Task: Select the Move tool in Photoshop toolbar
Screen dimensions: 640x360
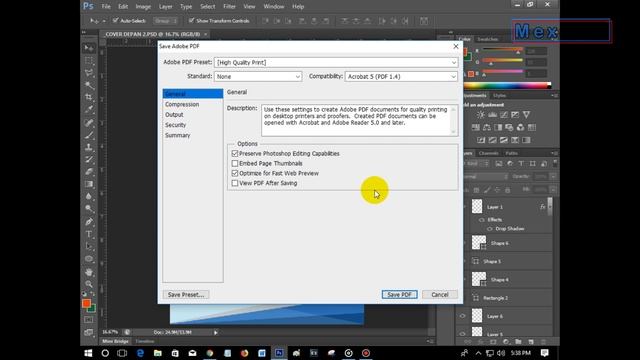Action: point(89,48)
